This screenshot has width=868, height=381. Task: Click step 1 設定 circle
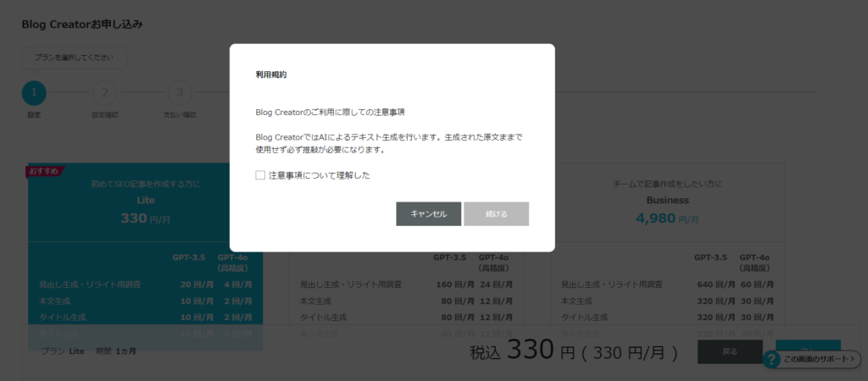click(x=34, y=92)
